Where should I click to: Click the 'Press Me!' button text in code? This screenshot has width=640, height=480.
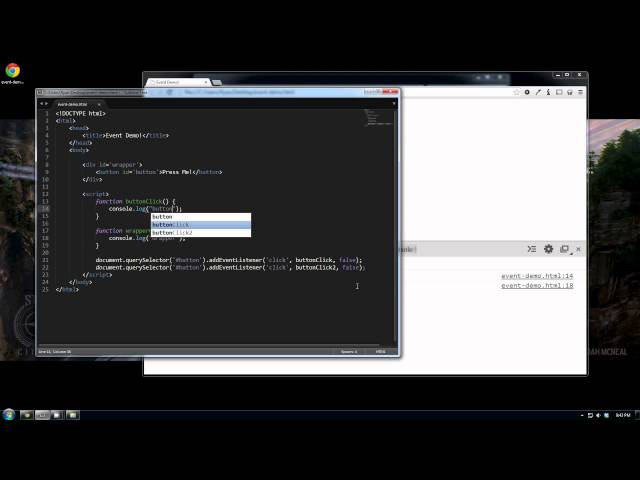point(176,172)
